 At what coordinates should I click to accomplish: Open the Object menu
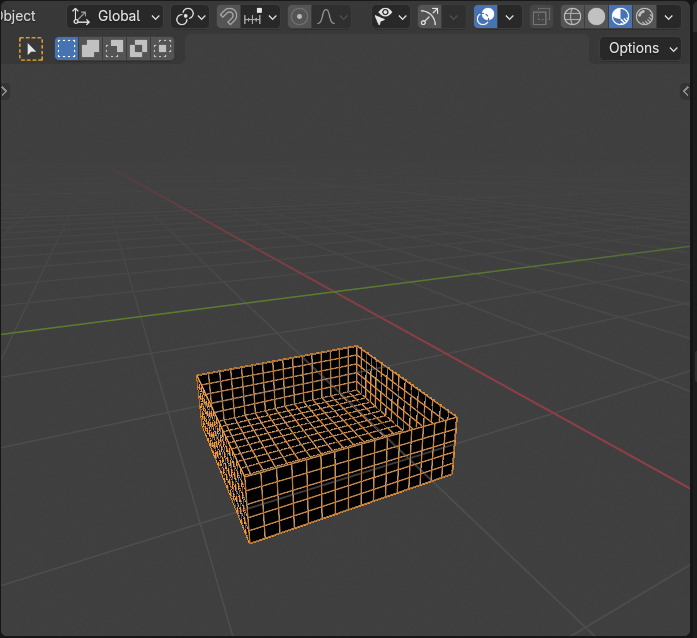tap(18, 16)
